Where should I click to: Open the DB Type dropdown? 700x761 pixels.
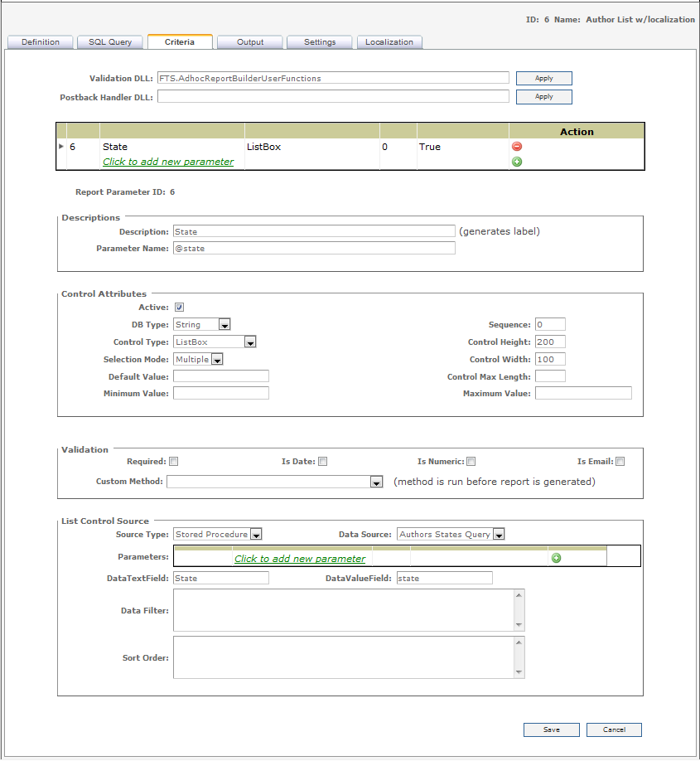tap(224, 325)
